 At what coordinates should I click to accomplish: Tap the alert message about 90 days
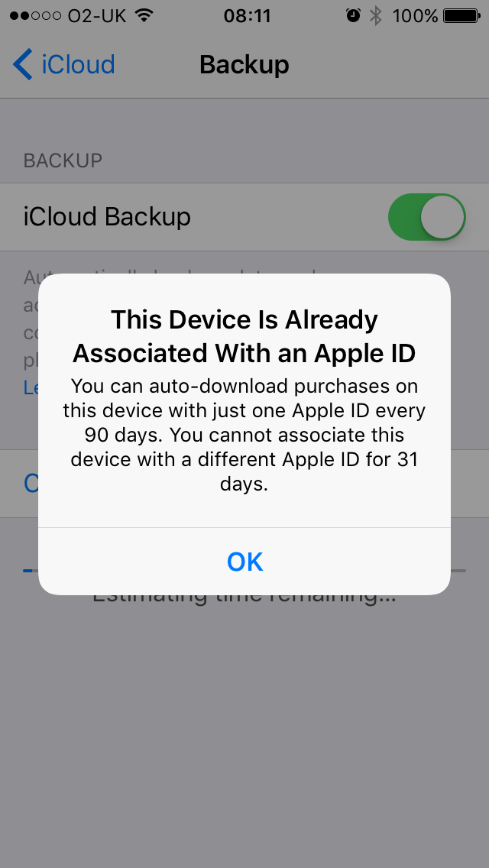244,435
